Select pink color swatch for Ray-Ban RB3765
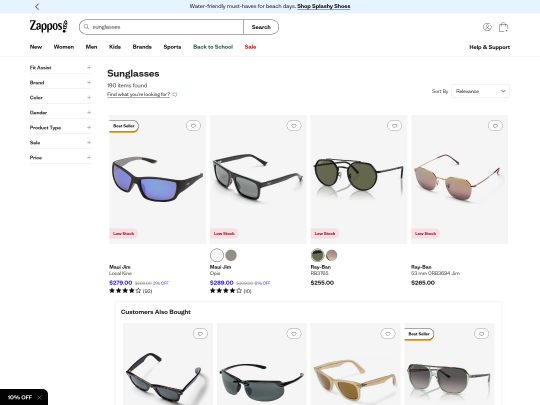 point(332,255)
